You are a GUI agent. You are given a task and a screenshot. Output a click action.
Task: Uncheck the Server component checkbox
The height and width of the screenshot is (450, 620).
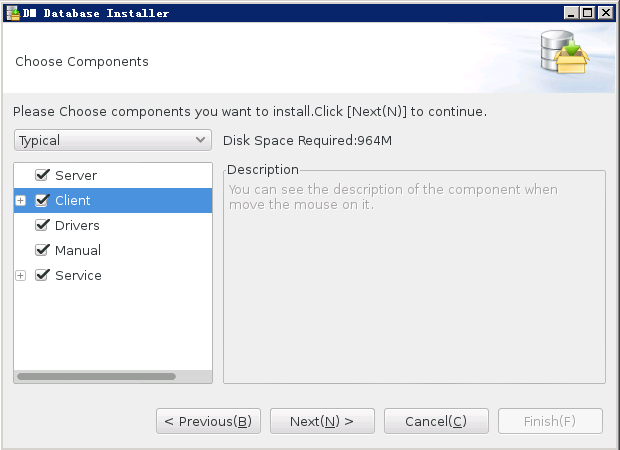pos(42,175)
